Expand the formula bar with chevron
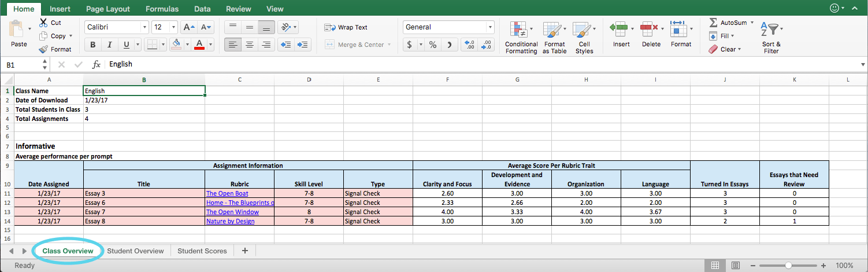Screen dimensions: 868x272 pos(863,64)
